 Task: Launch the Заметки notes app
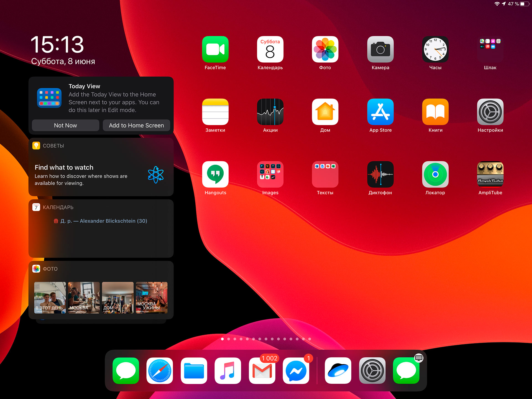(x=215, y=112)
